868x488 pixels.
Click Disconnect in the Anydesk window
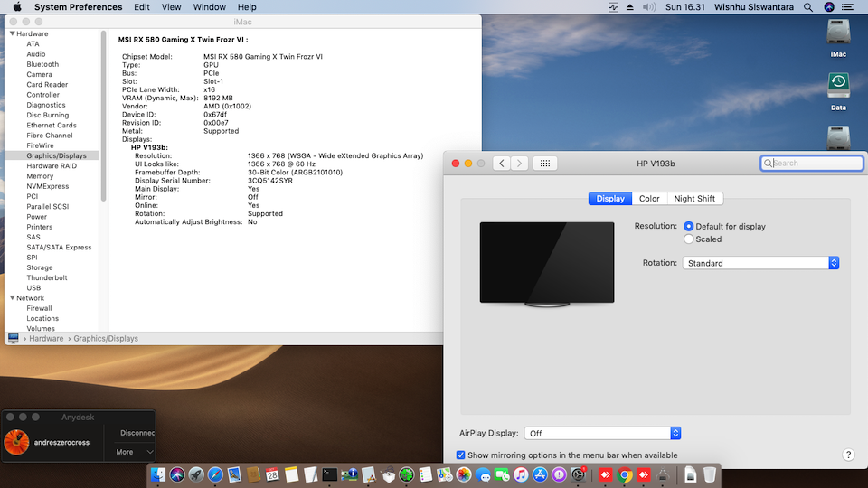tap(137, 433)
